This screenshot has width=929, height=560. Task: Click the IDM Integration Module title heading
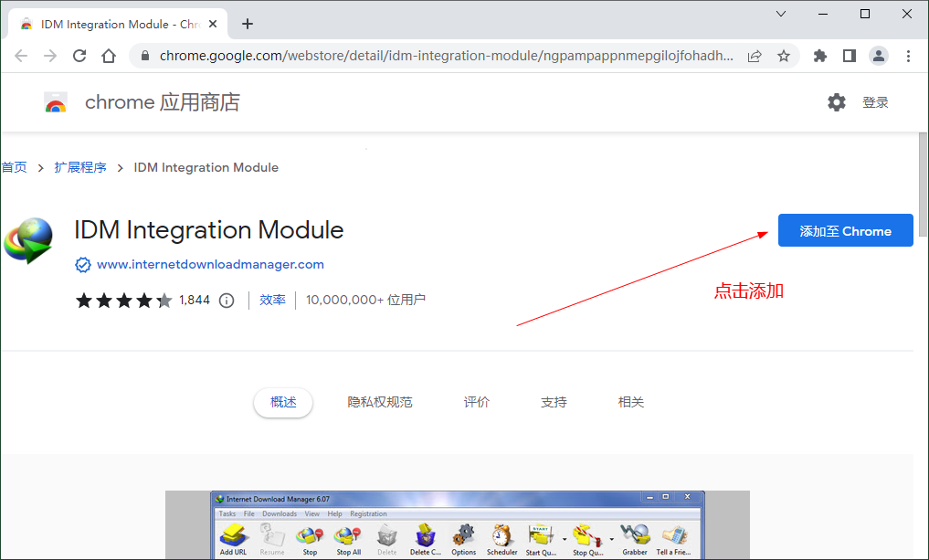[x=209, y=230]
